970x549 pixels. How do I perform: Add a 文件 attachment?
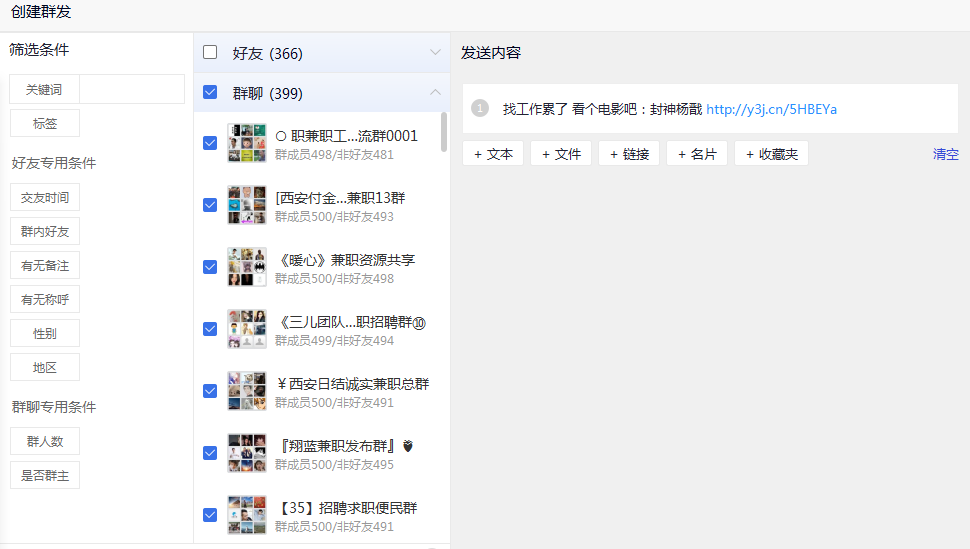point(561,153)
